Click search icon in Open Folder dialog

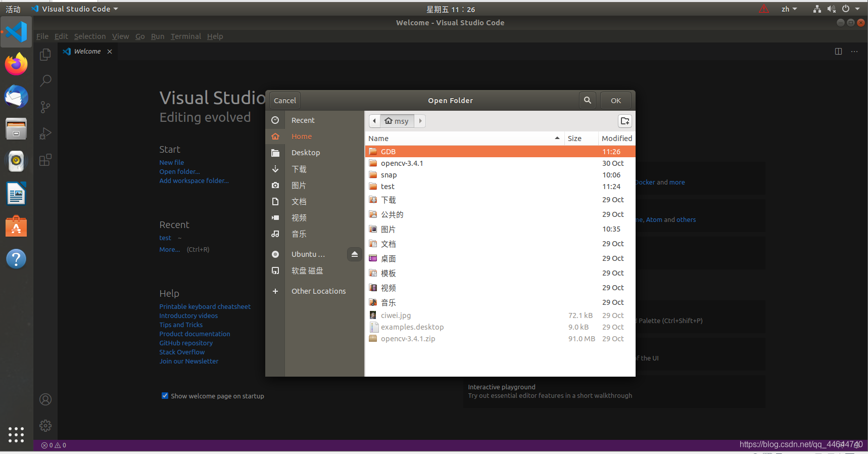tap(588, 100)
